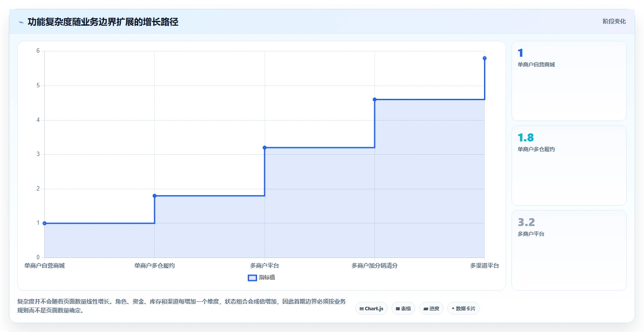This screenshot has width=644, height=332.
Task: Click the y-axis tick label 3
Action: tap(38, 154)
